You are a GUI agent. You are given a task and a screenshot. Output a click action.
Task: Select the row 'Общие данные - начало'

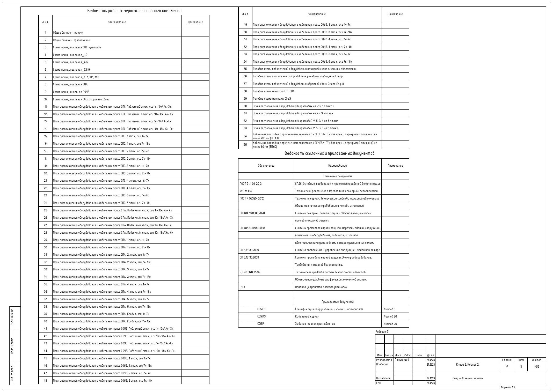(x=124, y=33)
